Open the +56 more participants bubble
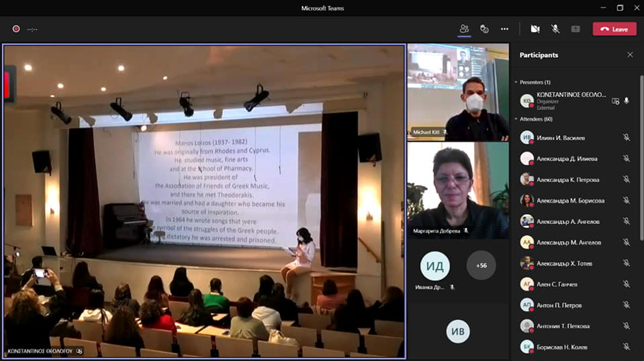The width and height of the screenshot is (644, 361). coord(481,265)
